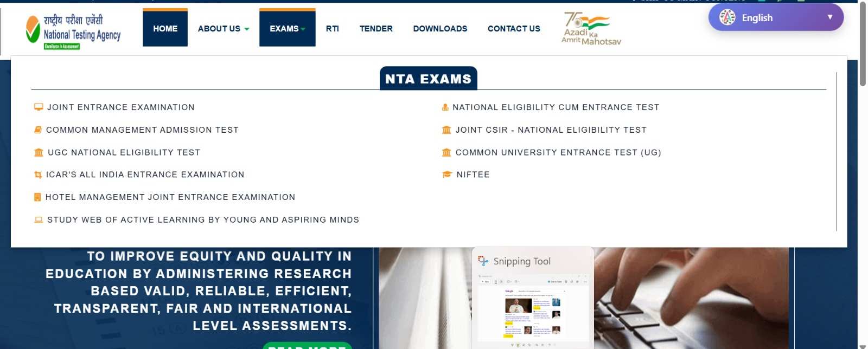Click the laptop icon beside Study Web link
868x349 pixels.
[x=39, y=219]
